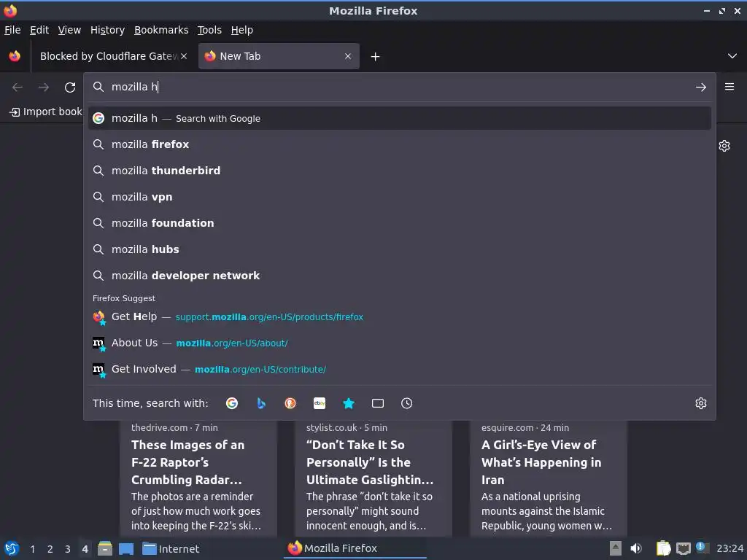Open the start menu in the taskbar
Screen dimensions: 747x560
click(x=12, y=548)
